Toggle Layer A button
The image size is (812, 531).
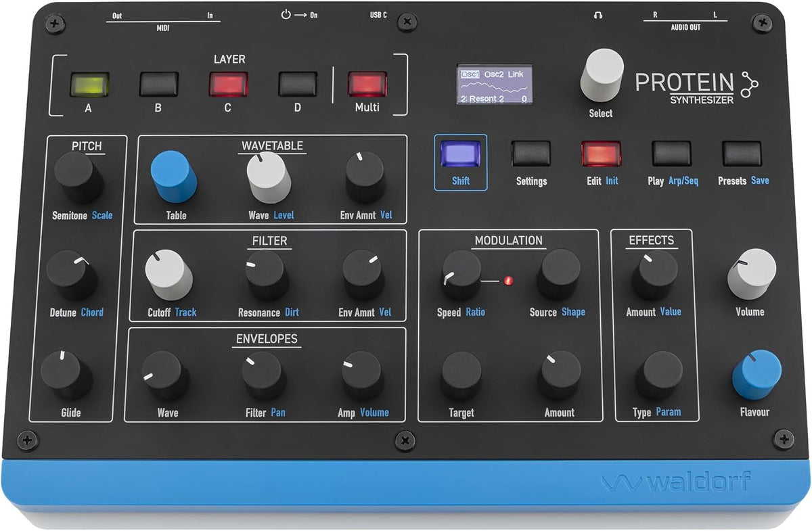tap(89, 85)
